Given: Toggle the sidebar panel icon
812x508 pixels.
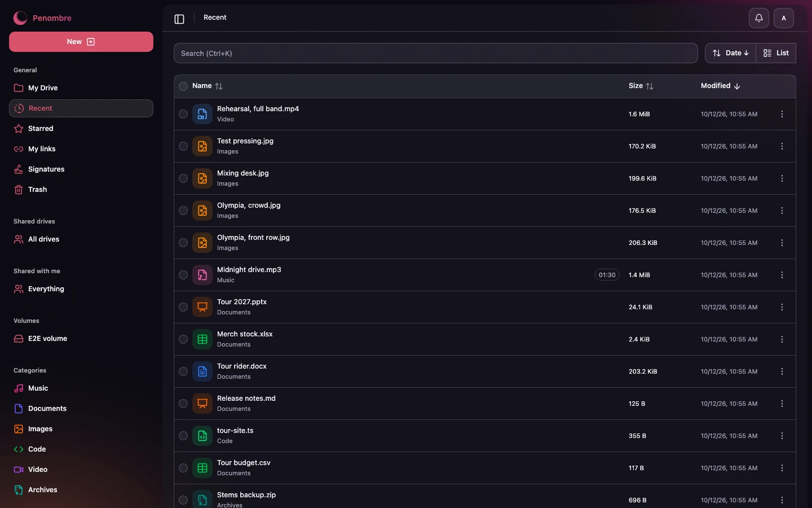Looking at the screenshot, I should pos(179,19).
